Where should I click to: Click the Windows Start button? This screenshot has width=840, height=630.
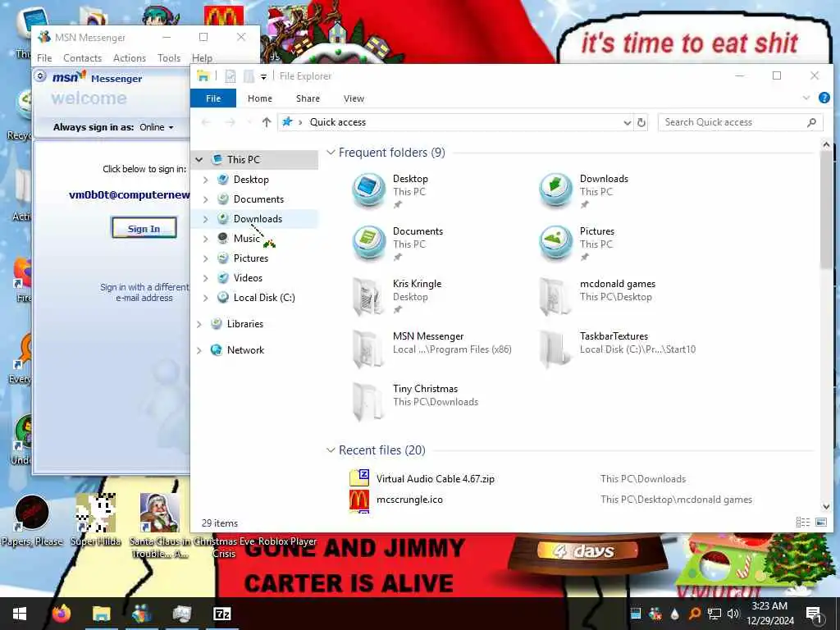(x=20, y=614)
